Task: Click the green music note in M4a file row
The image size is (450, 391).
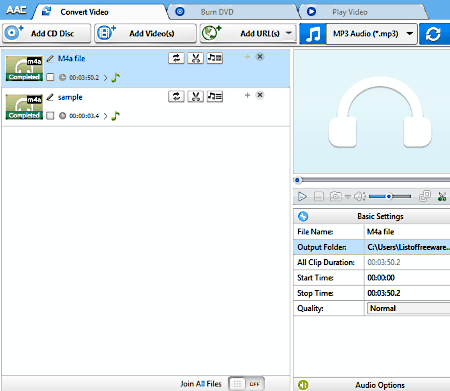Action: (115, 77)
